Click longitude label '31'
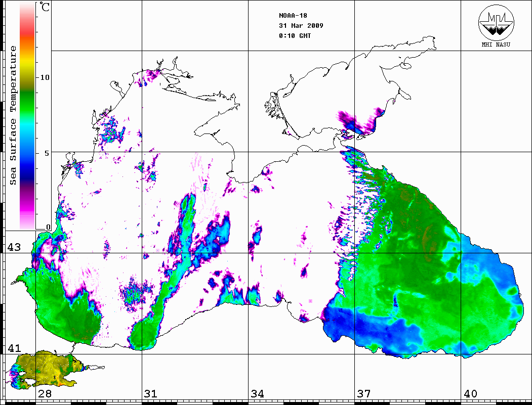The width and height of the screenshot is (532, 405). click(x=151, y=394)
